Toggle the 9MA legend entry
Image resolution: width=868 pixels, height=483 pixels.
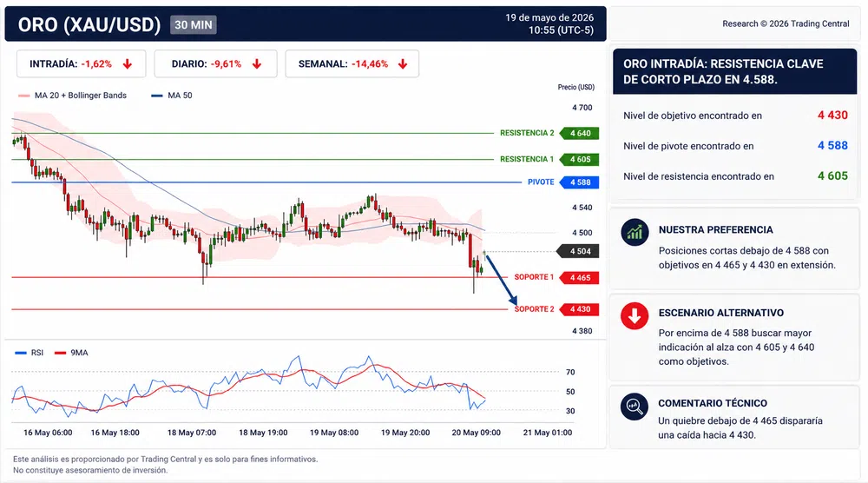coord(71,353)
